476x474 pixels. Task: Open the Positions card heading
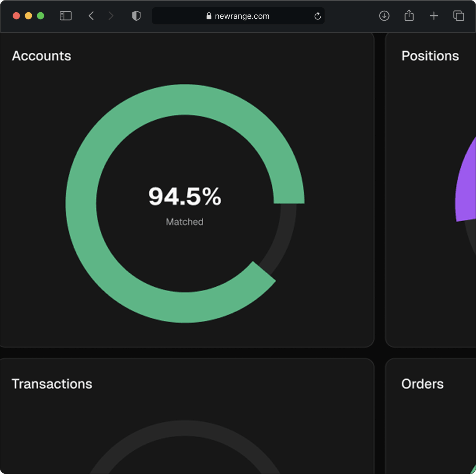[x=430, y=56]
